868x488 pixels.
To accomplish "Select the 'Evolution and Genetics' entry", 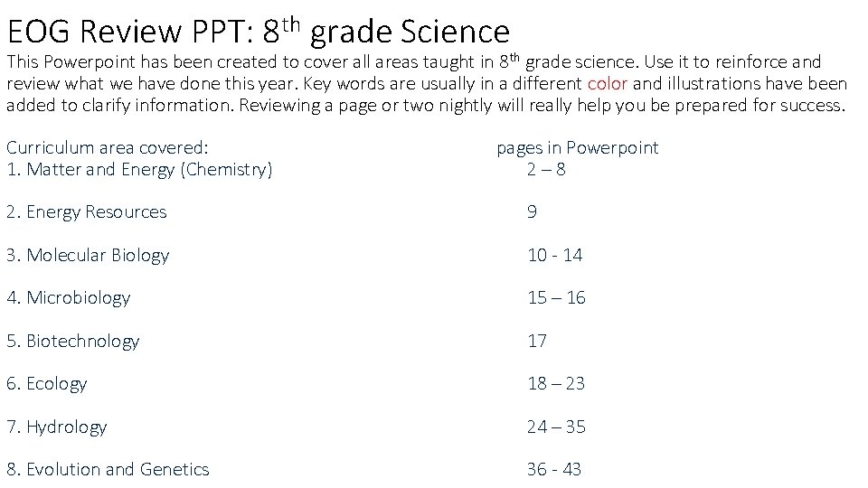I will (x=108, y=469).
